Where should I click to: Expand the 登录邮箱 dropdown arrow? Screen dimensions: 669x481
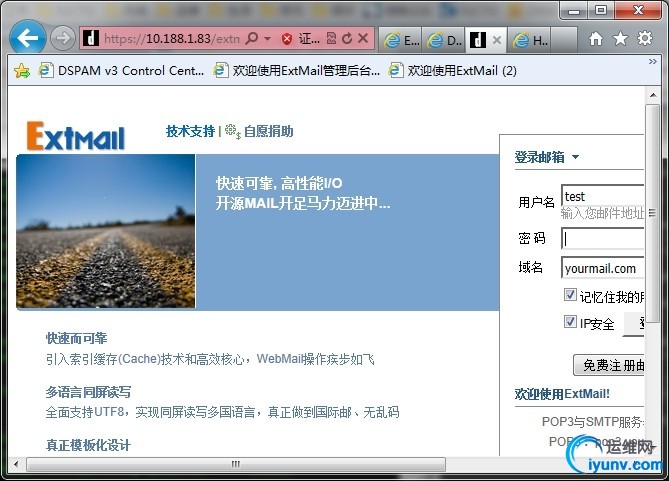point(575,157)
